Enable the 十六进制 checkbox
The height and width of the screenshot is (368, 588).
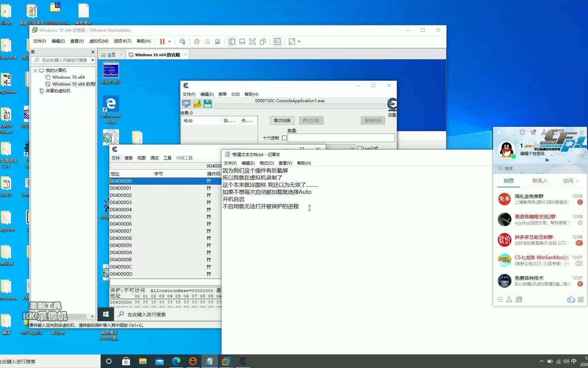[x=284, y=138]
